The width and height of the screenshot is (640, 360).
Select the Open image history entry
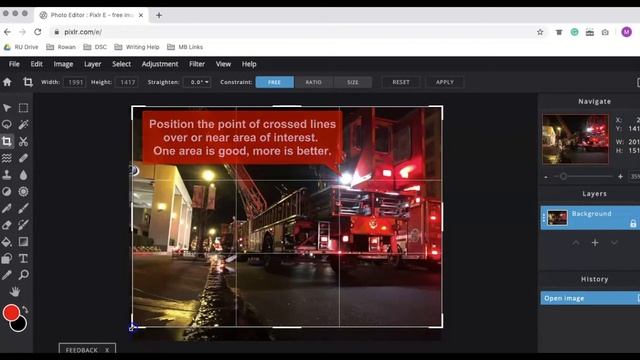[x=590, y=298]
